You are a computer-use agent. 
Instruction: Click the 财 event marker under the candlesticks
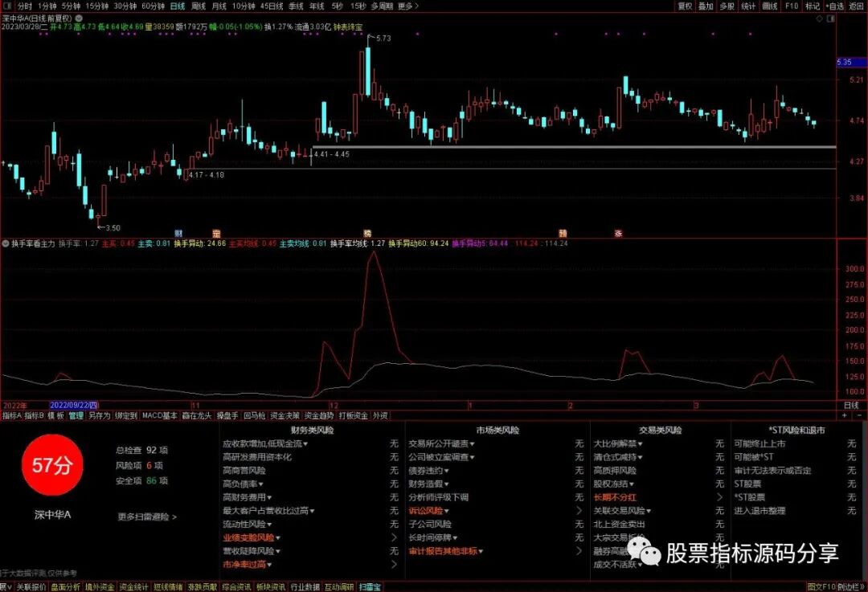pyautogui.click(x=178, y=234)
